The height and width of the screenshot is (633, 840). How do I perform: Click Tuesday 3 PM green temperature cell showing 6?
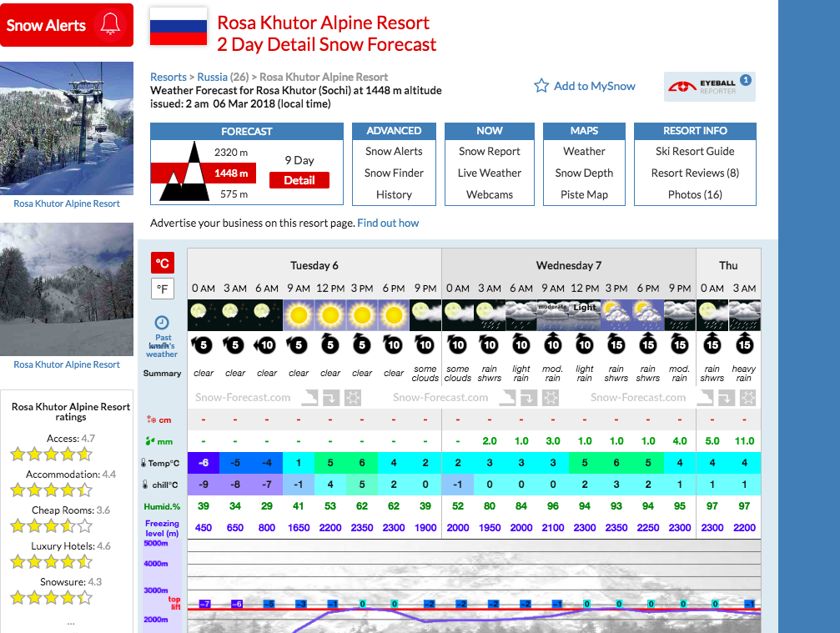(361, 463)
